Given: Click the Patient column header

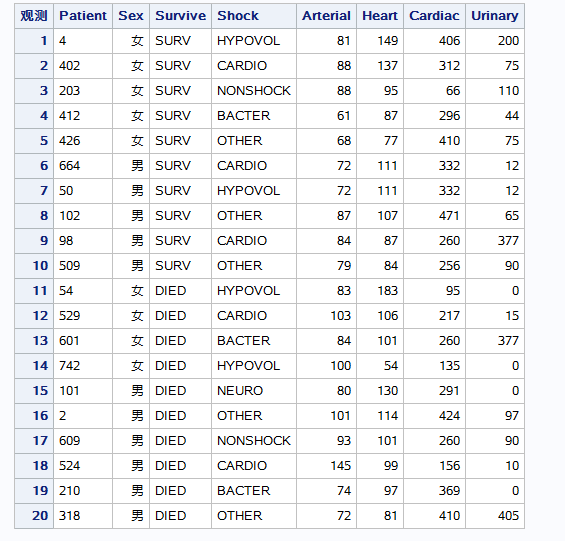Looking at the screenshot, I should point(83,16).
